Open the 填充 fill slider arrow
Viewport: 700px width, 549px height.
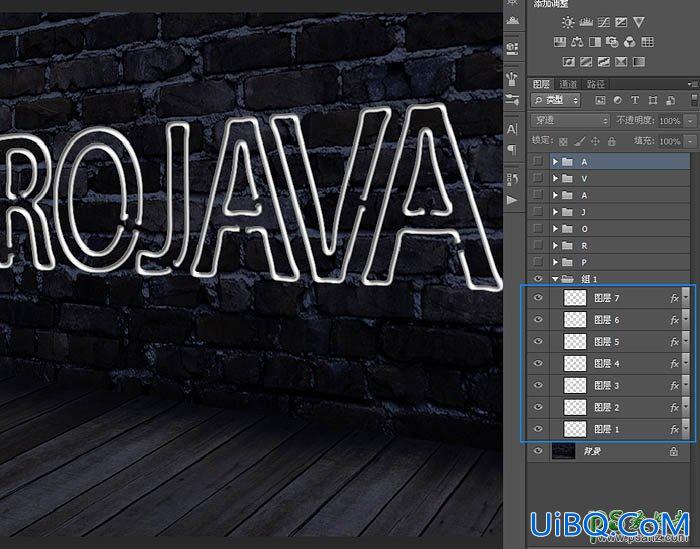[691, 141]
